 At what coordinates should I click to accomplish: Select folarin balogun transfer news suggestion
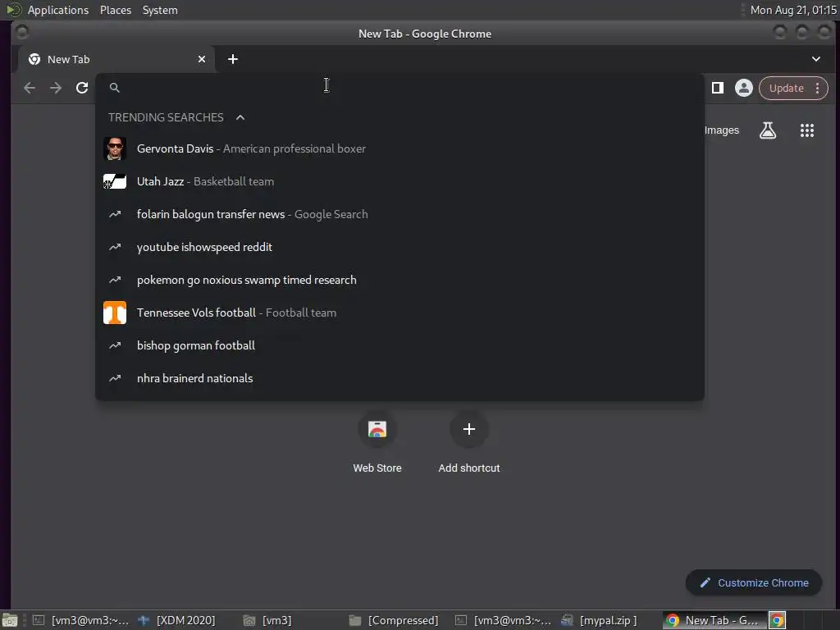coord(399,214)
